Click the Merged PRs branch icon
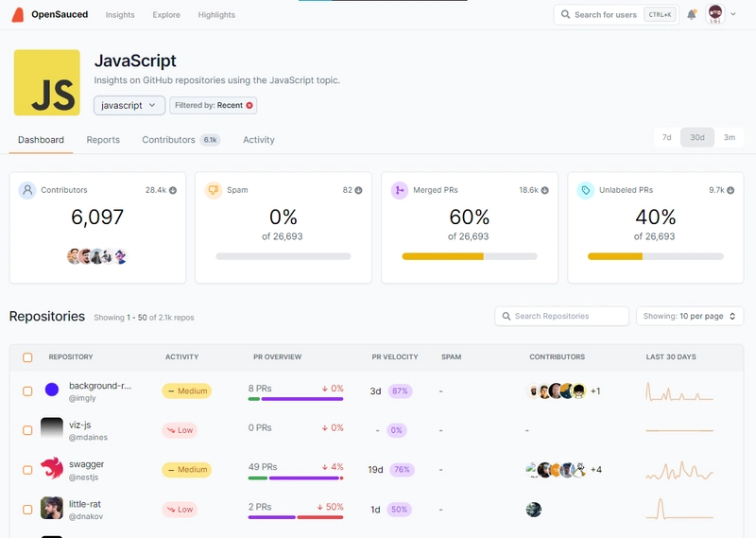 [400, 190]
